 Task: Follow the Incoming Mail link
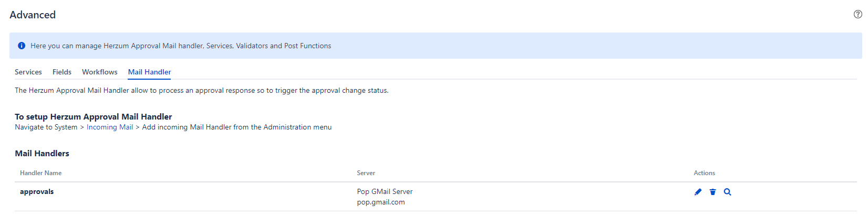click(110, 127)
